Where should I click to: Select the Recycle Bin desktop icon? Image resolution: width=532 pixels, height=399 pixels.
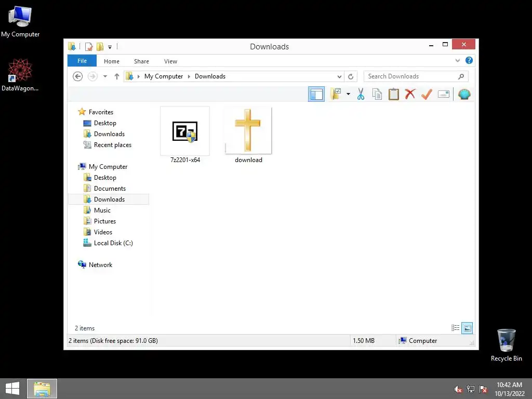click(506, 345)
